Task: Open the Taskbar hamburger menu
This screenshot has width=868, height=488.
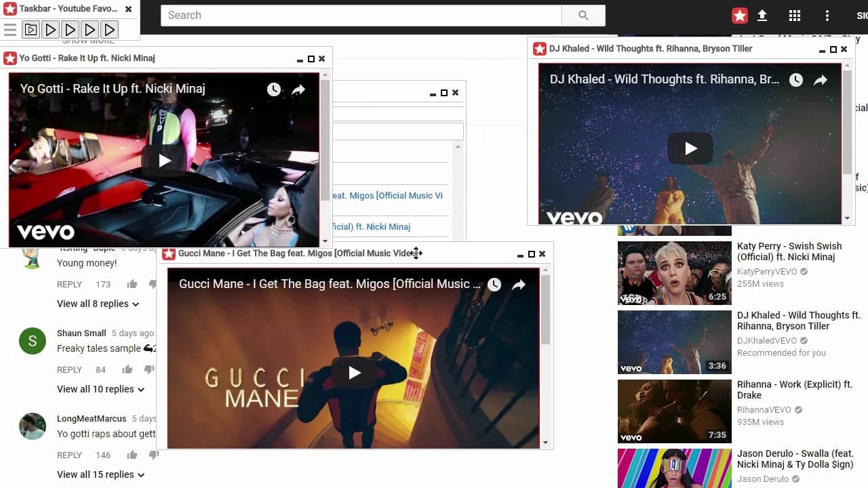Action: pyautogui.click(x=9, y=29)
